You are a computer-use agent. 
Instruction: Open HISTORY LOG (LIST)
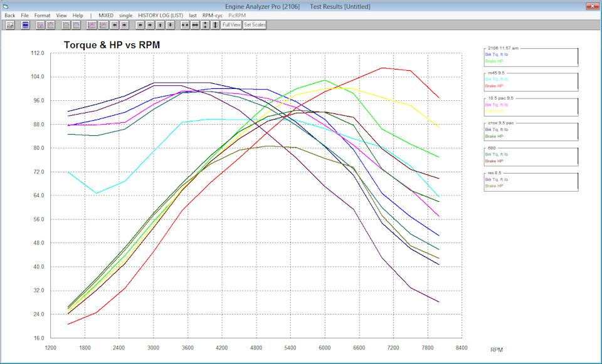pos(161,15)
